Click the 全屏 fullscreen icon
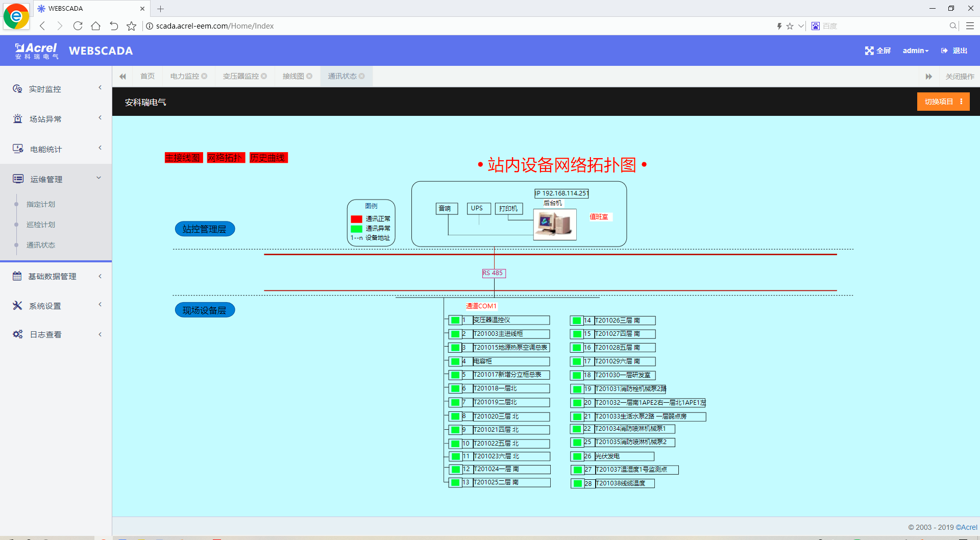The height and width of the screenshot is (540, 980). pos(870,51)
